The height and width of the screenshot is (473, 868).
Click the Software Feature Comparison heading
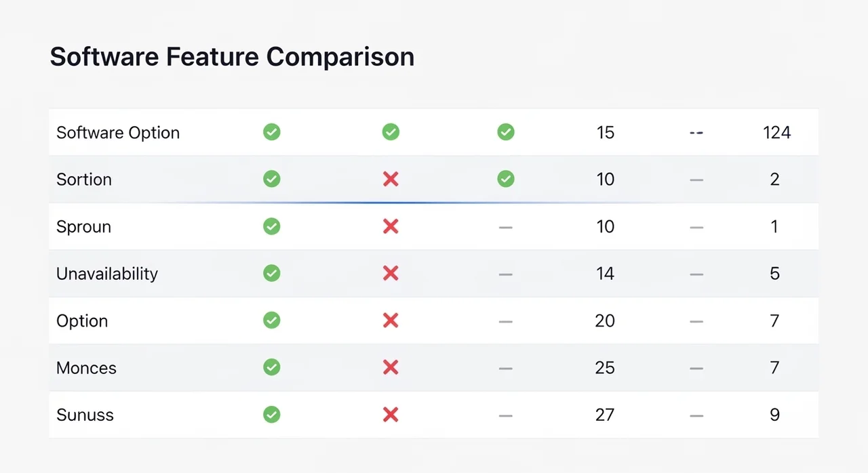point(232,57)
